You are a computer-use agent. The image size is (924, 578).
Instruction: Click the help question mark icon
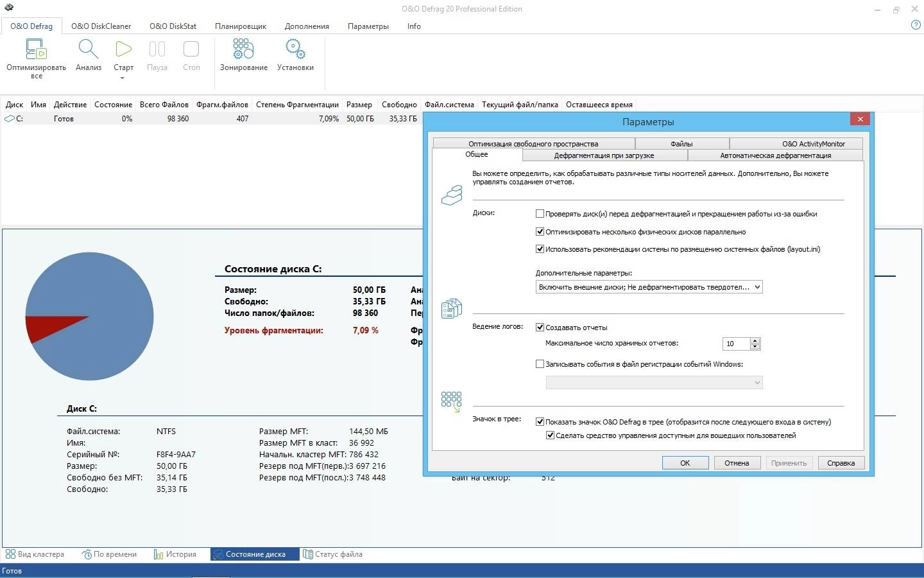pyautogui.click(x=916, y=25)
